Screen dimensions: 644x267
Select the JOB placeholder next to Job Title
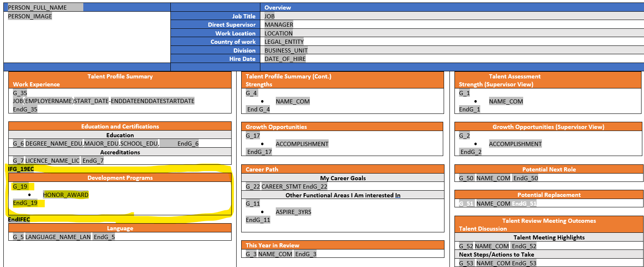(269, 16)
